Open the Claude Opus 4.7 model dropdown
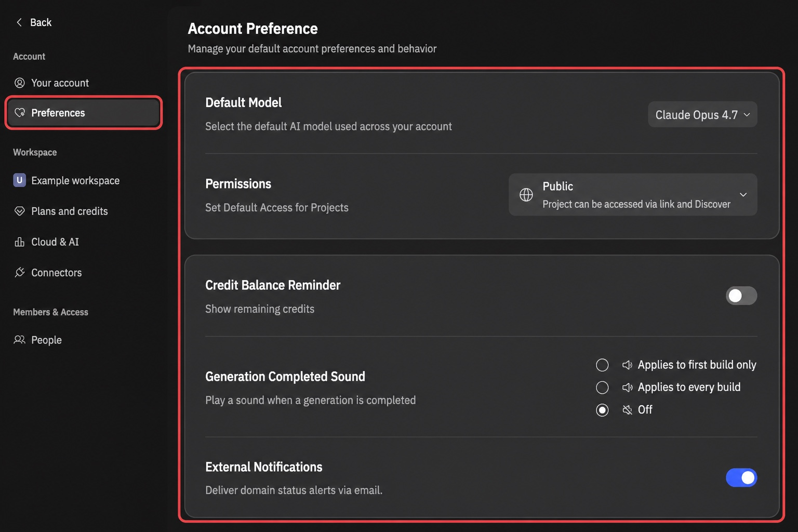This screenshot has width=798, height=532. 702,114
